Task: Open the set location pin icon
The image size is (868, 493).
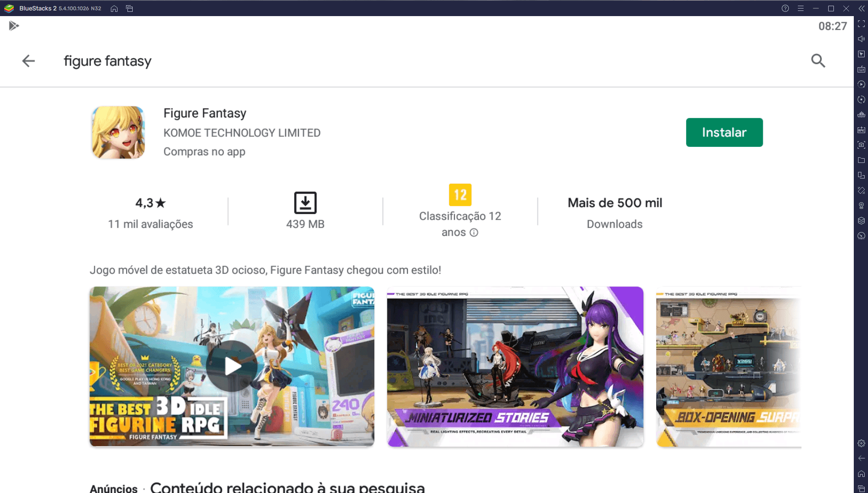Action: click(861, 206)
